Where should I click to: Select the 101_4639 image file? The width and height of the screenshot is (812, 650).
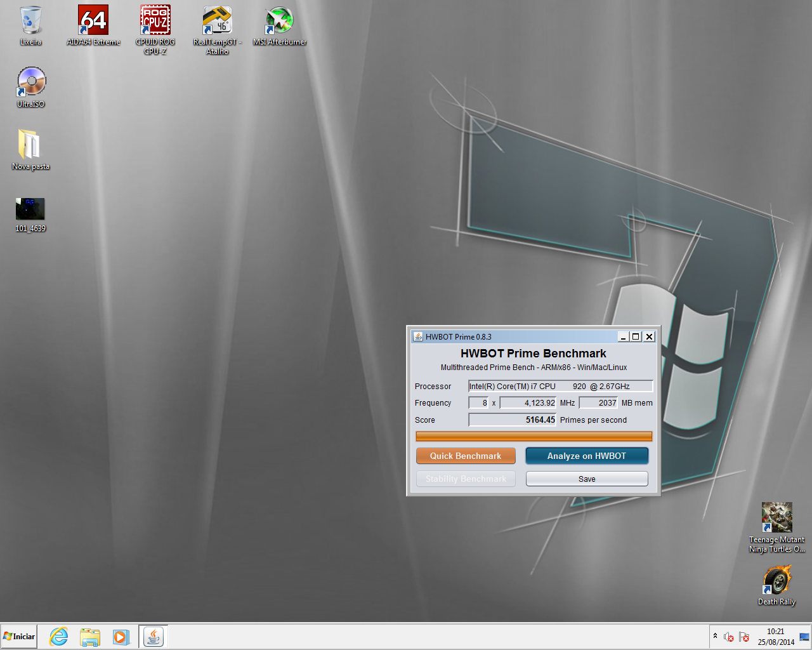pos(30,215)
